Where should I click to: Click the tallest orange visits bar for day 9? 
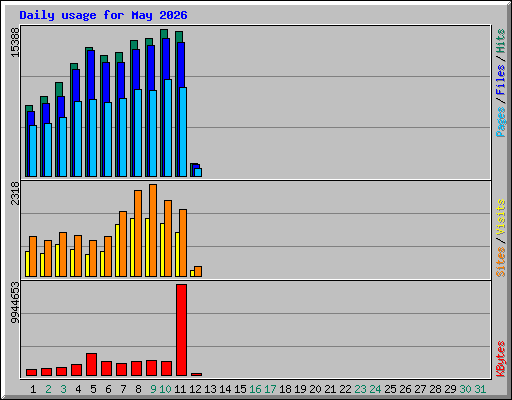point(153,230)
